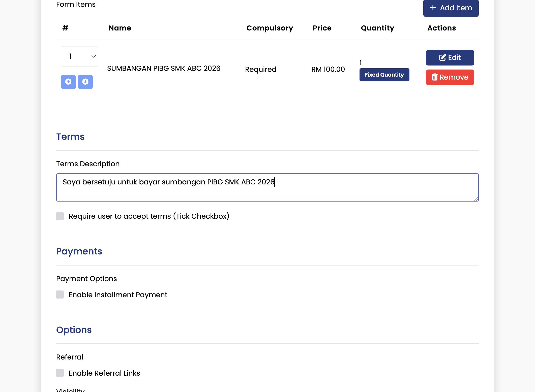Image resolution: width=535 pixels, height=392 pixels.
Task: Click the Price column header
Action: tap(322, 28)
